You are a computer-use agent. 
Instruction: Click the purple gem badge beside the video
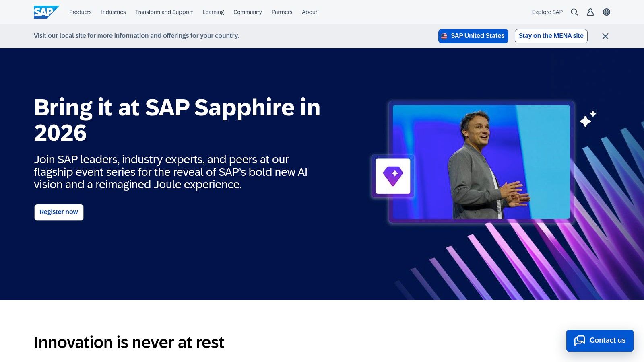(392, 176)
